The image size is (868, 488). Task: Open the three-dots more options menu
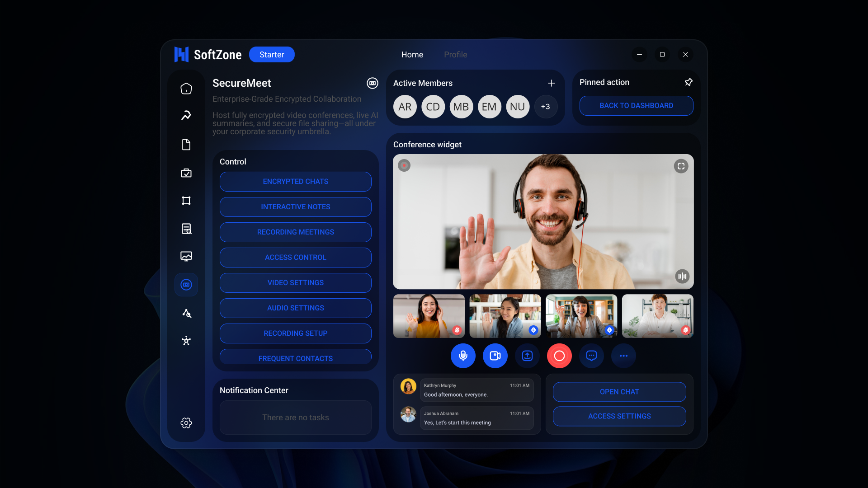[623, 356]
